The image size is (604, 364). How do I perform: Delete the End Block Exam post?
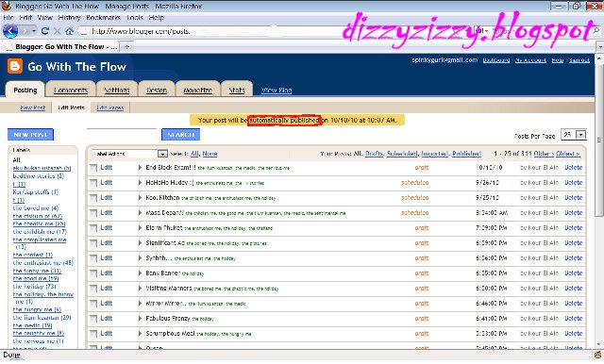coord(573,167)
